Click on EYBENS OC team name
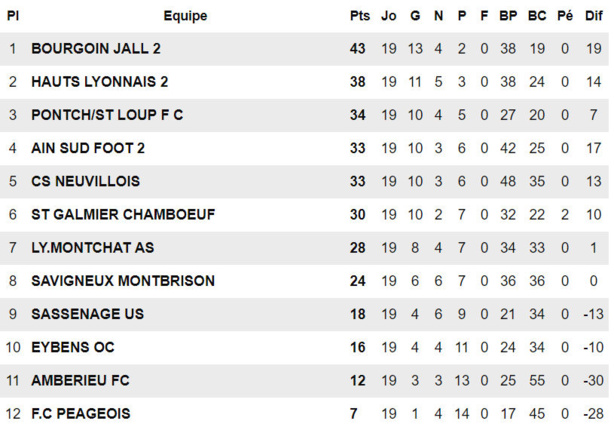The width and height of the screenshot is (614, 430). click(73, 347)
